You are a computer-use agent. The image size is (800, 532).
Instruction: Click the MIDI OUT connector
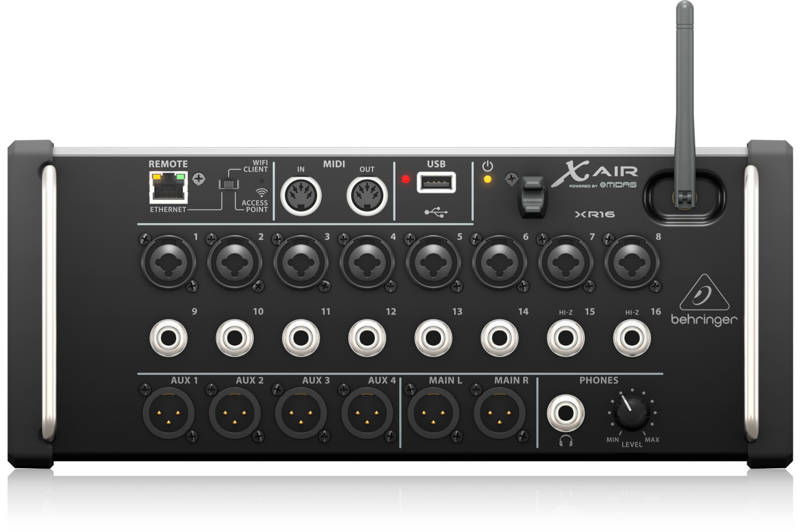pyautogui.click(x=367, y=195)
